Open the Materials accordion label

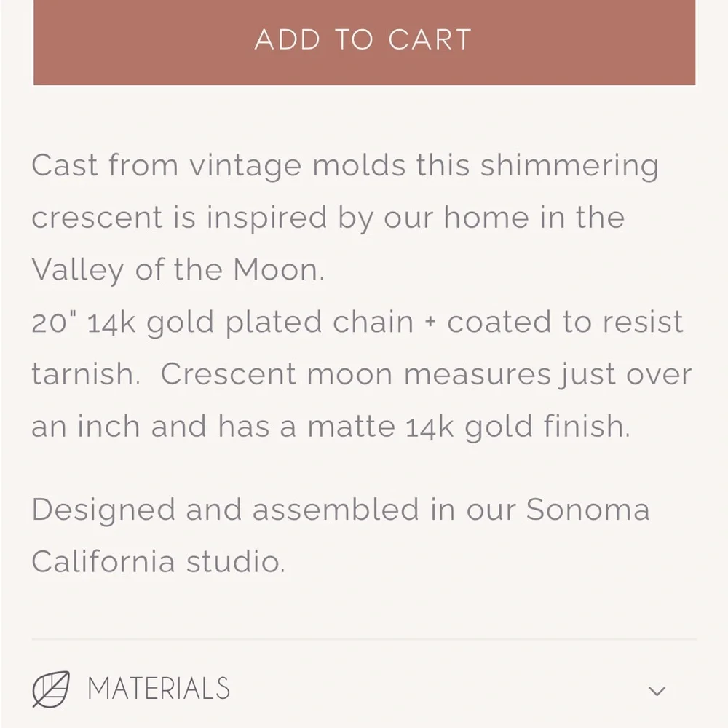point(159,689)
